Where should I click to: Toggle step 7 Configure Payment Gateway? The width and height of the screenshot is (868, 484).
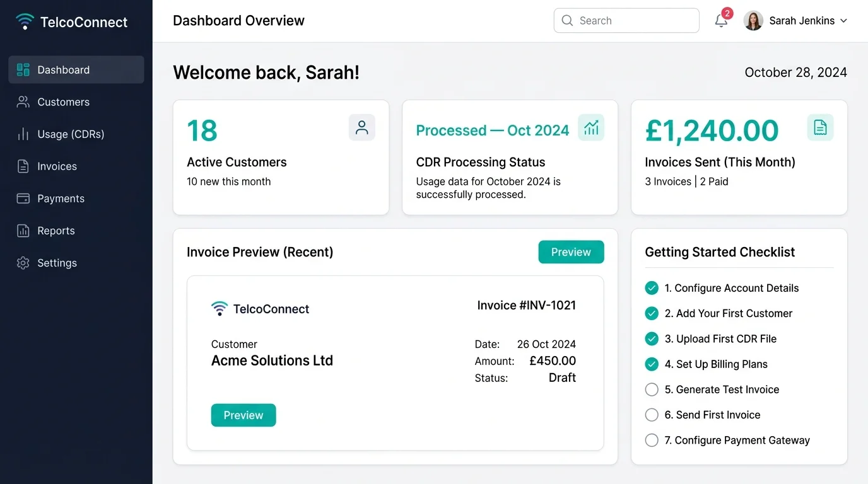652,440
